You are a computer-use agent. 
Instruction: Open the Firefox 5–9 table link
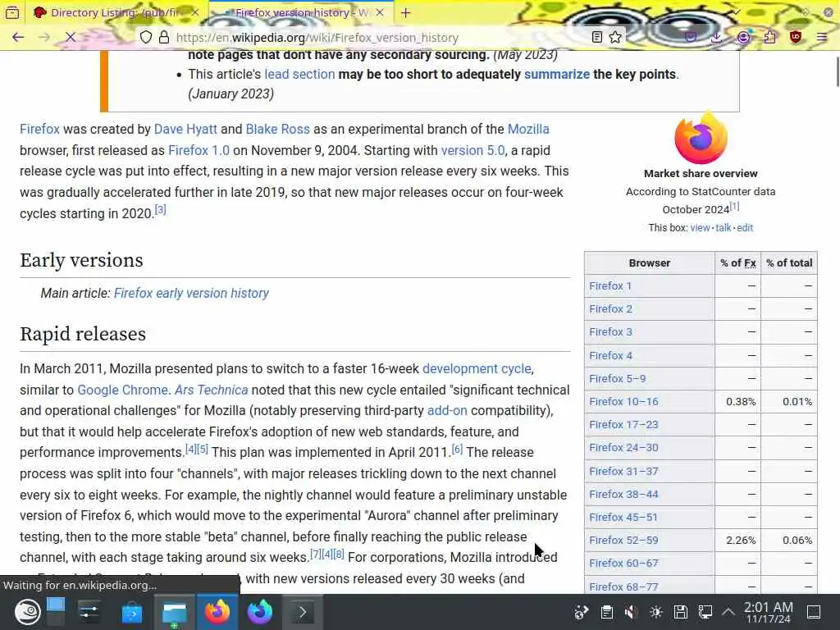[x=617, y=379]
